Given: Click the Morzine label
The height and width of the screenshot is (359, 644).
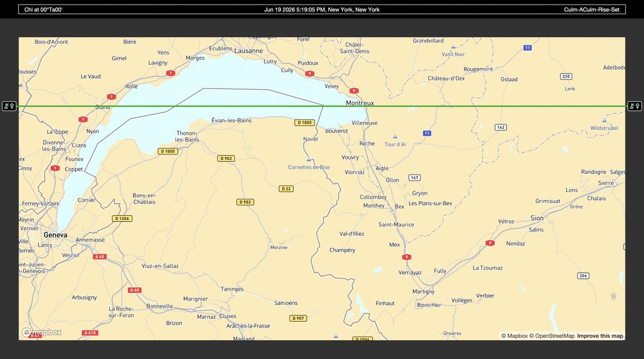Looking at the screenshot, I should 279,247.
